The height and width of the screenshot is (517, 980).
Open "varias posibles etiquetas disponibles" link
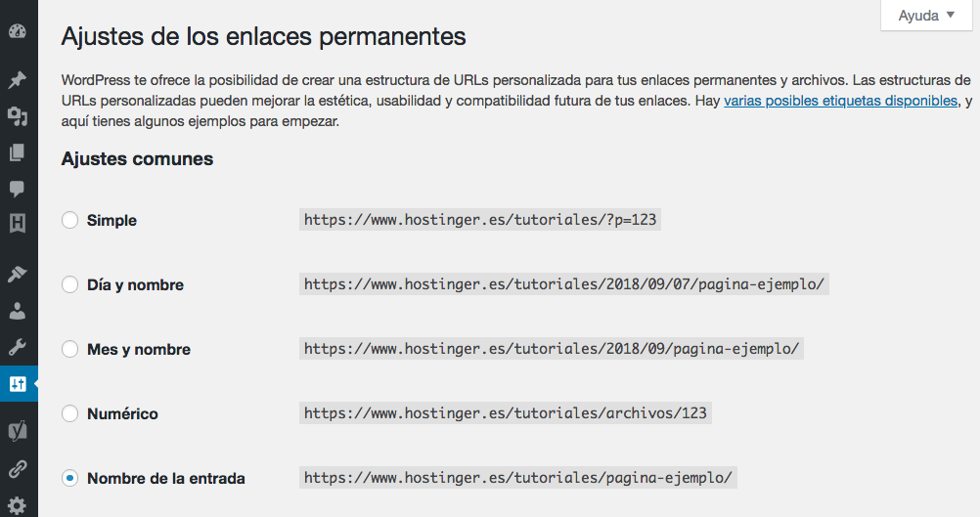coord(840,101)
